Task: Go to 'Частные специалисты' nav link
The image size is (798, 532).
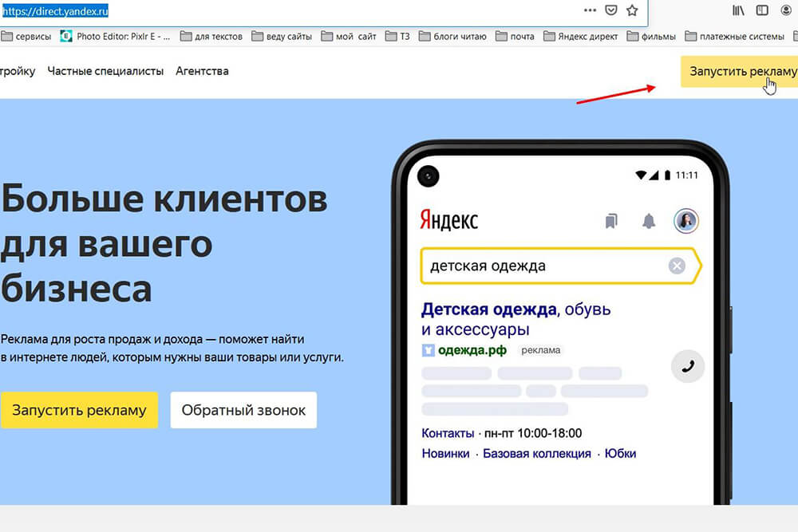Action: [x=105, y=71]
